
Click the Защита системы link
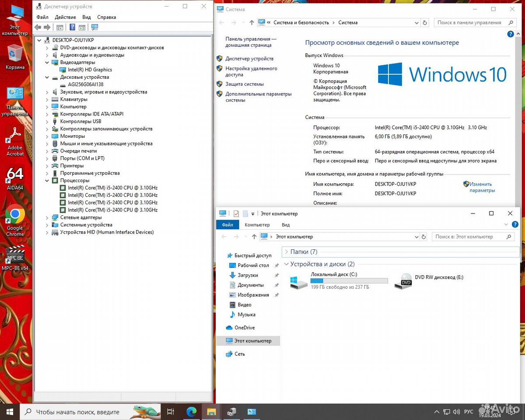(245, 84)
